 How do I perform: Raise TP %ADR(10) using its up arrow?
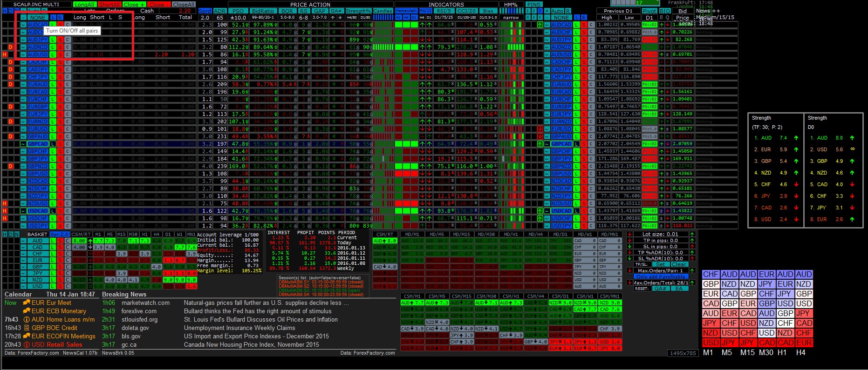pyautogui.click(x=692, y=252)
